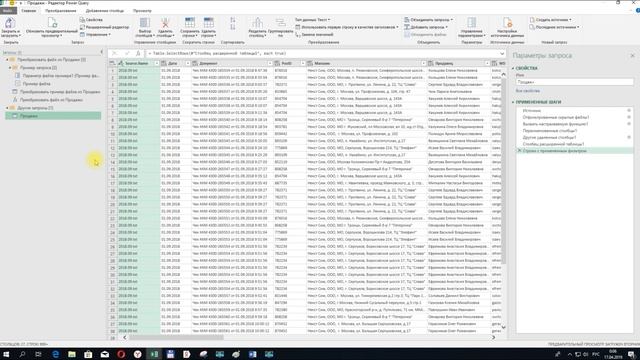
Task: Click gear icon of the Источник step
Action: coord(629,111)
